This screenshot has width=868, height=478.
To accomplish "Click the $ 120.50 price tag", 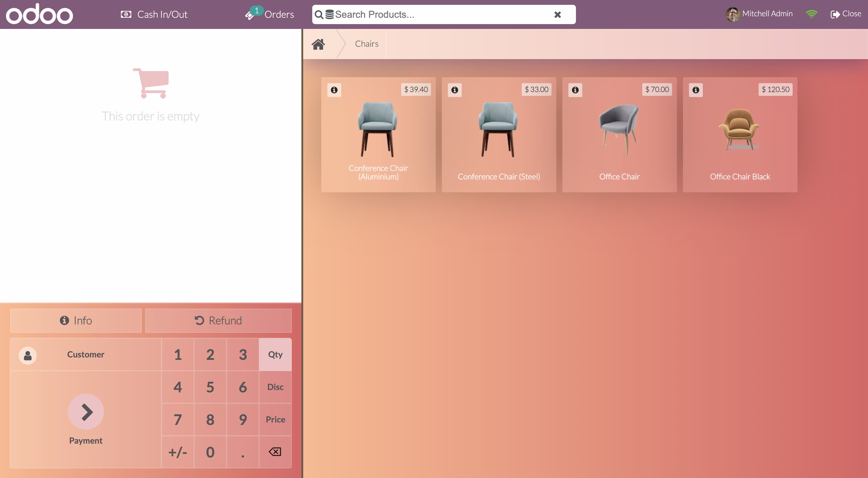I will point(775,90).
